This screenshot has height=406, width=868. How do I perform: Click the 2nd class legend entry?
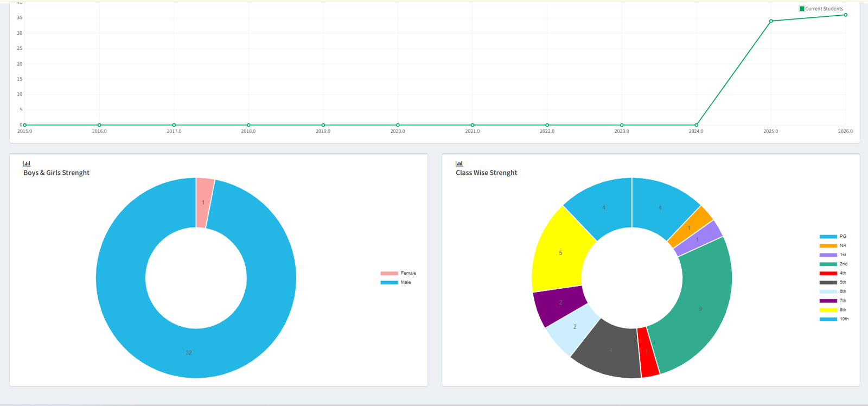(x=833, y=264)
